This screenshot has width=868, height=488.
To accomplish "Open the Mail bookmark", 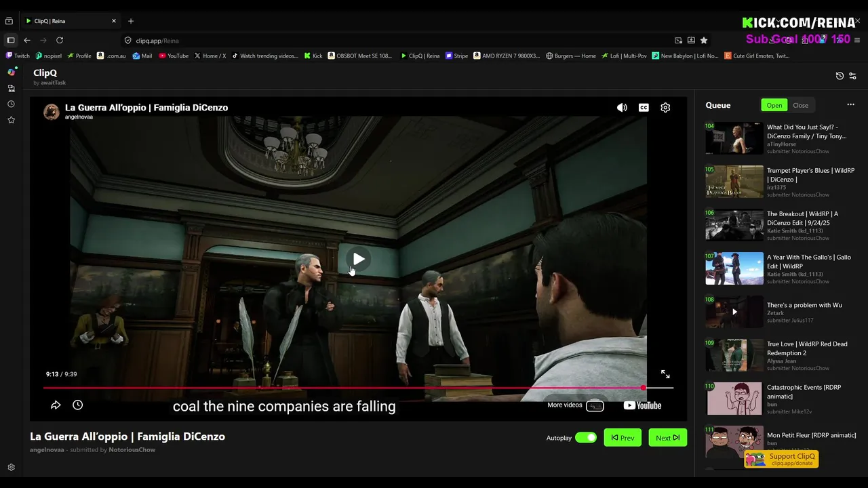I will tap(142, 56).
